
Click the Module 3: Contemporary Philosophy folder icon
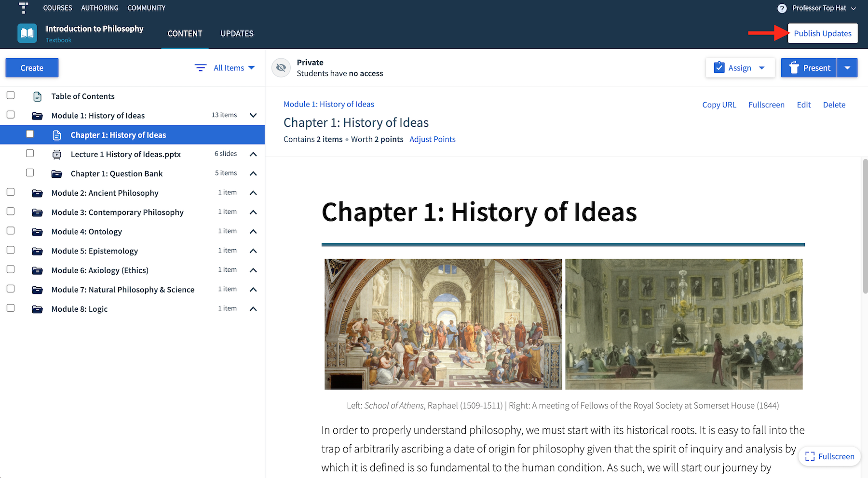point(37,212)
